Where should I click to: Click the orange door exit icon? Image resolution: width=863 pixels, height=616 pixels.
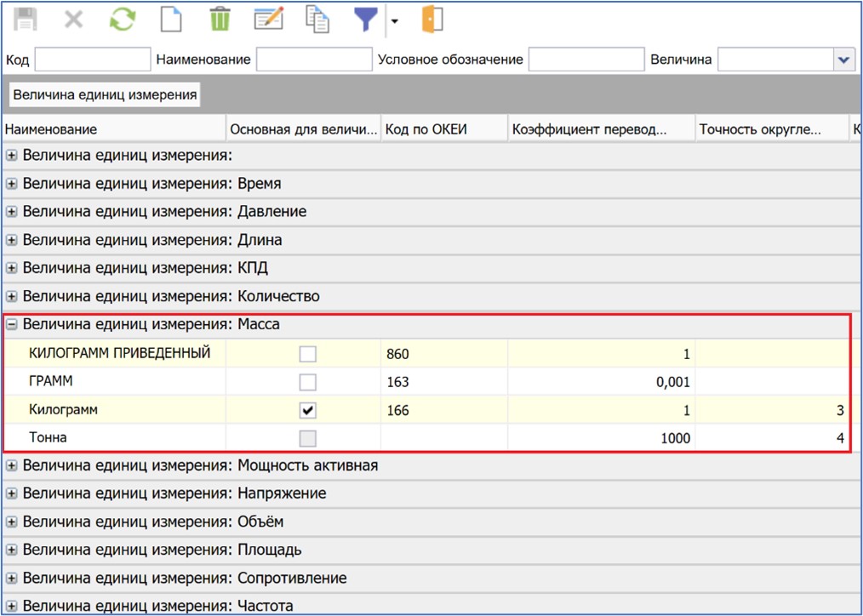432,20
